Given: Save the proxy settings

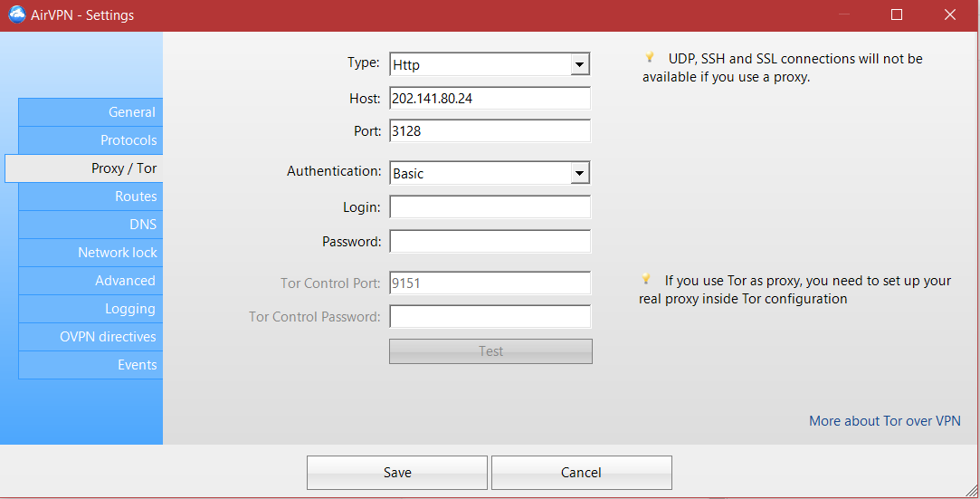Looking at the screenshot, I should pyautogui.click(x=397, y=473).
